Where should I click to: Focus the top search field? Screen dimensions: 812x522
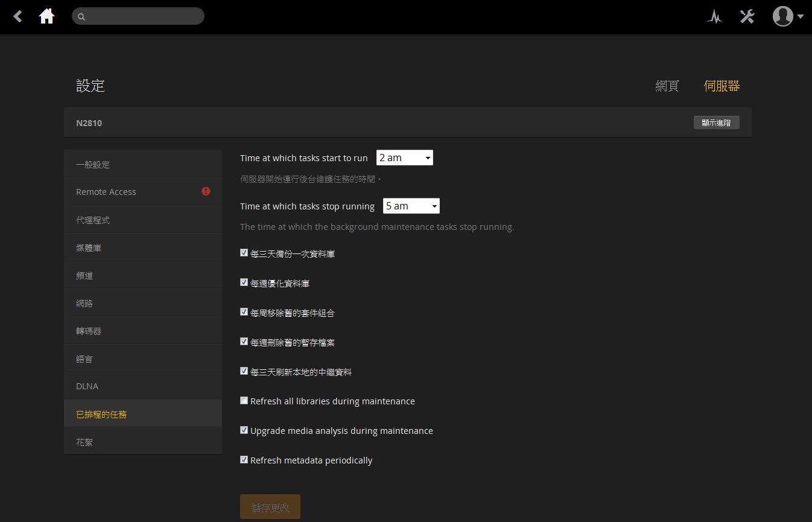tap(138, 16)
